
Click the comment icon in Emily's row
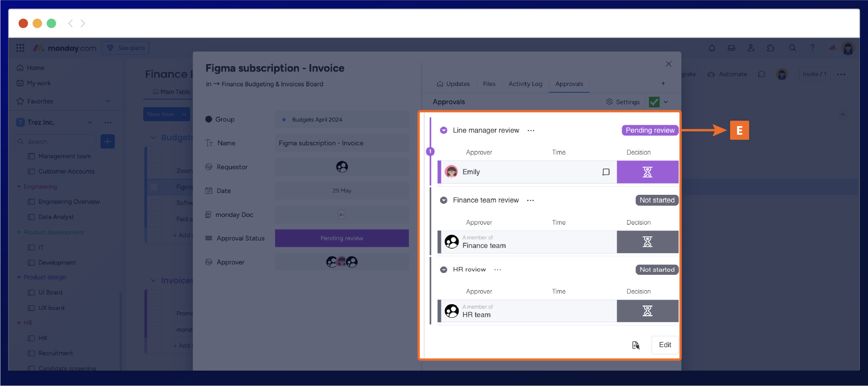tap(606, 172)
